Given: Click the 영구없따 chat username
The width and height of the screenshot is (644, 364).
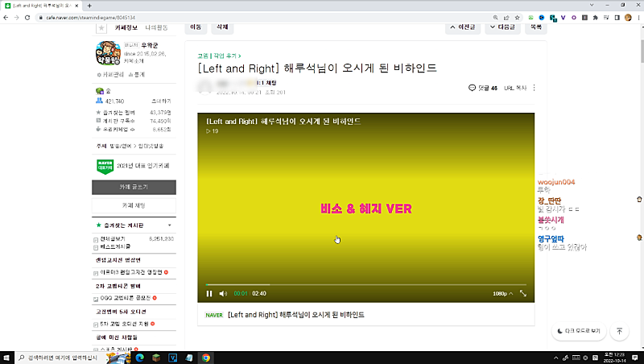Looking at the screenshot, I should pyautogui.click(x=551, y=238).
